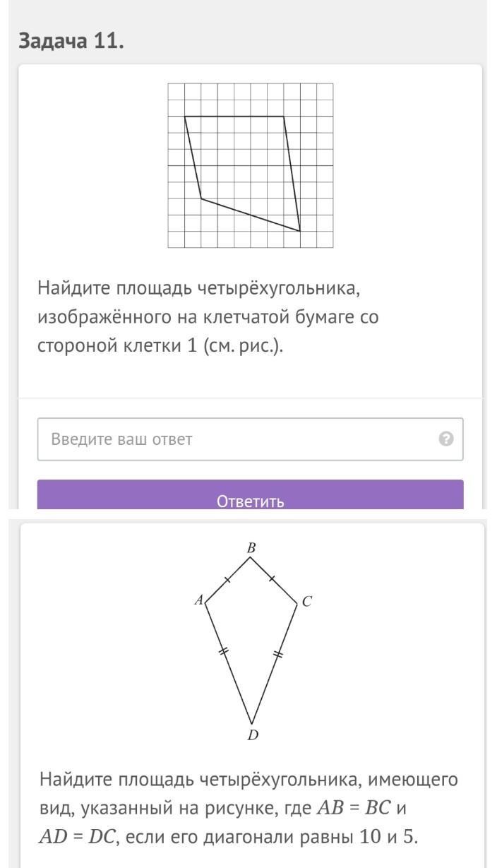This screenshot has width=497, height=868.
Task: Click the single tick mark on side BC
Action: coord(273,579)
